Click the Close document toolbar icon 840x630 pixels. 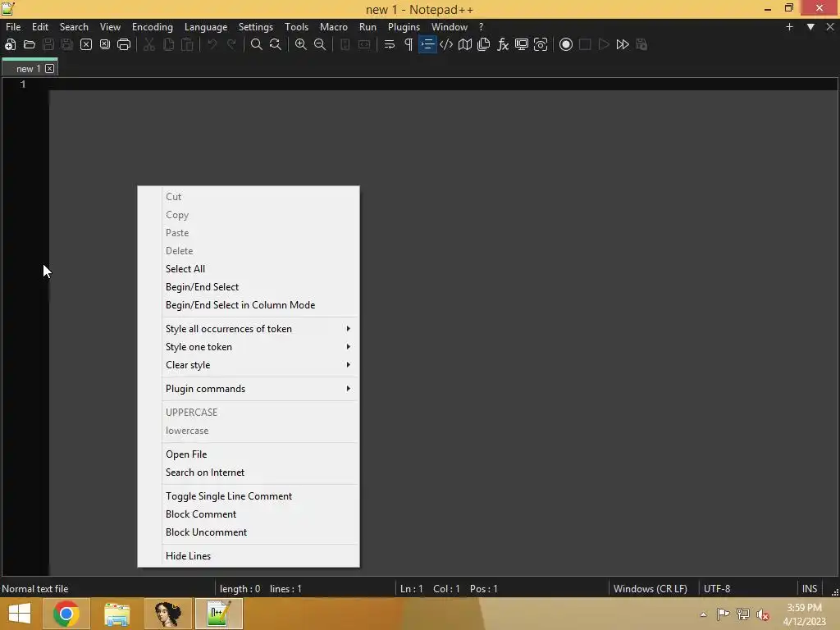pyautogui.click(x=85, y=44)
